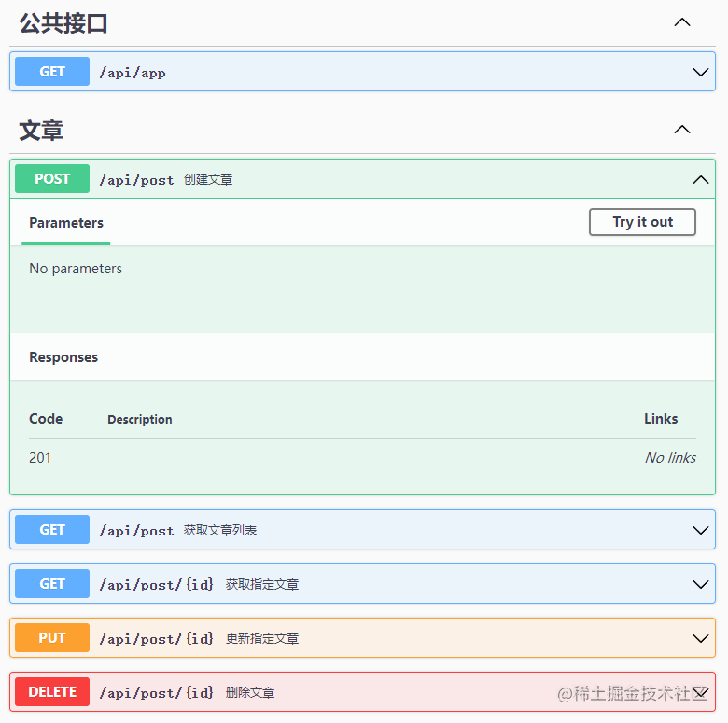Expand the 获取指定文章 endpoint arrow
This screenshot has height=723, width=728.
point(701,584)
